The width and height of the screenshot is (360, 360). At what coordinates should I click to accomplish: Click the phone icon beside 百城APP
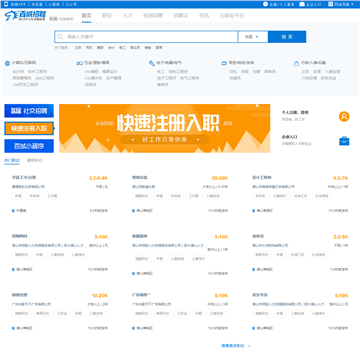pos(6,4)
